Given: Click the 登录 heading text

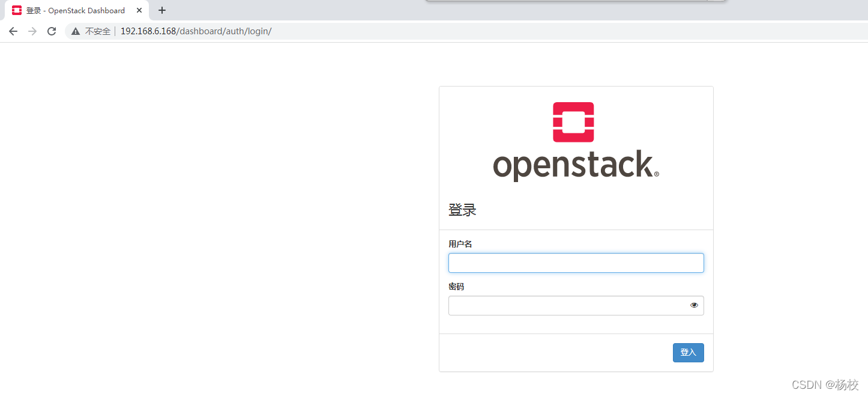Looking at the screenshot, I should 462,210.
